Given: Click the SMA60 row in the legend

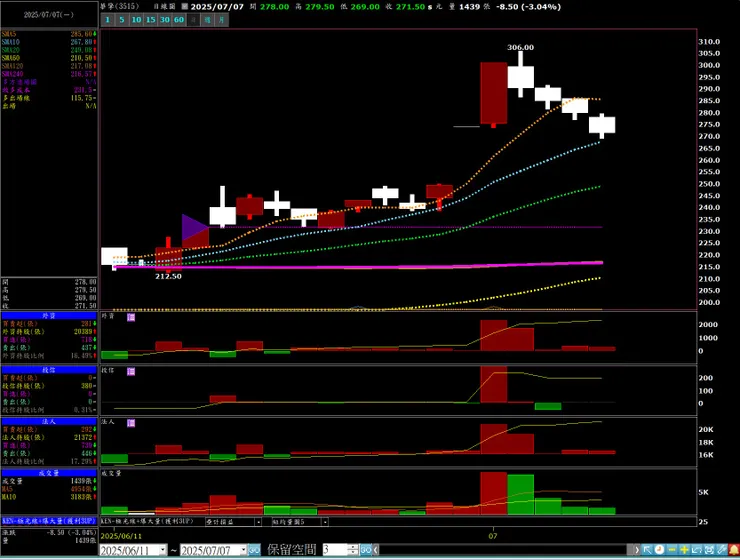Looking at the screenshot, I should click(x=49, y=58).
